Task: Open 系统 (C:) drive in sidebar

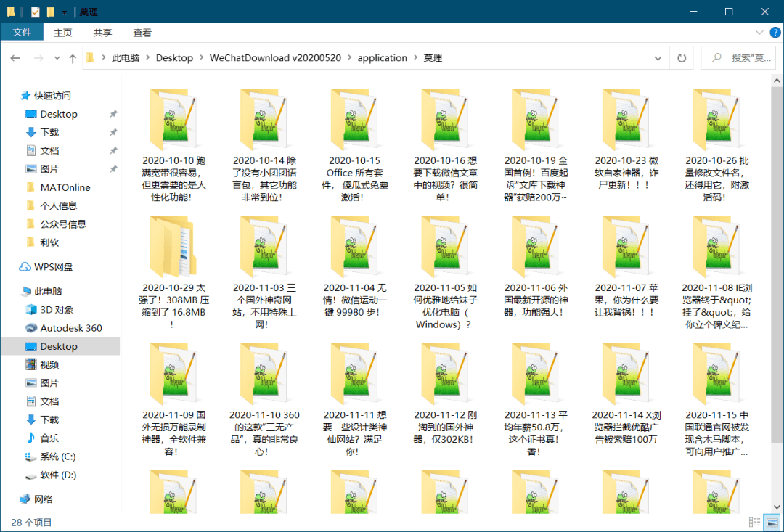Action: [x=58, y=457]
